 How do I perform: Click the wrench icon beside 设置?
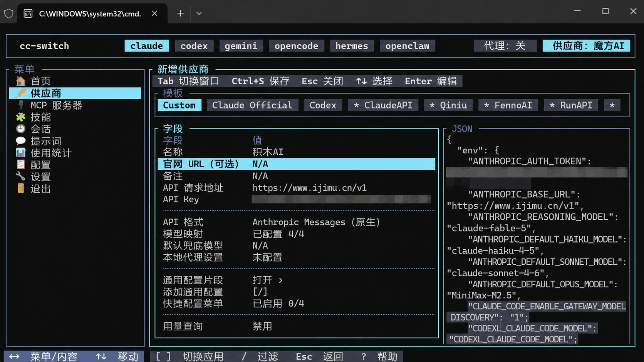(21, 177)
